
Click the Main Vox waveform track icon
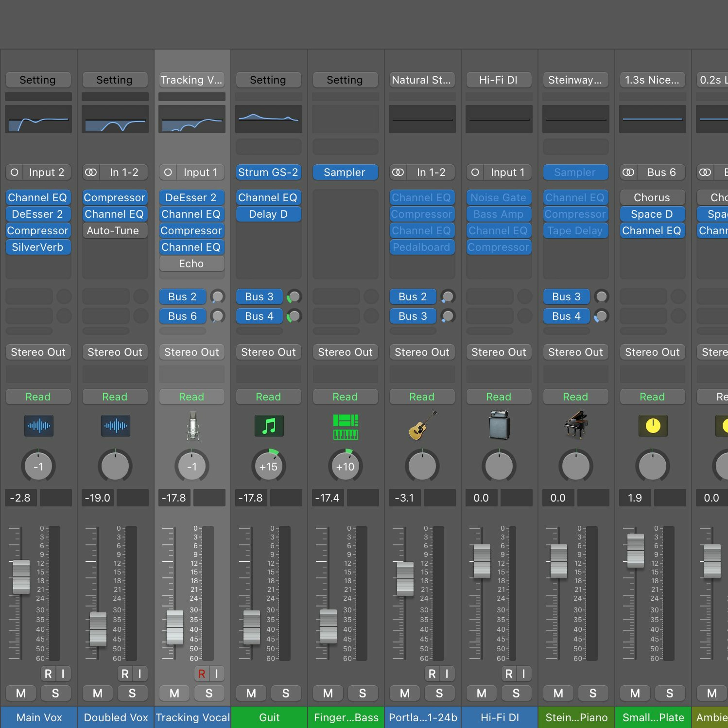click(x=39, y=426)
